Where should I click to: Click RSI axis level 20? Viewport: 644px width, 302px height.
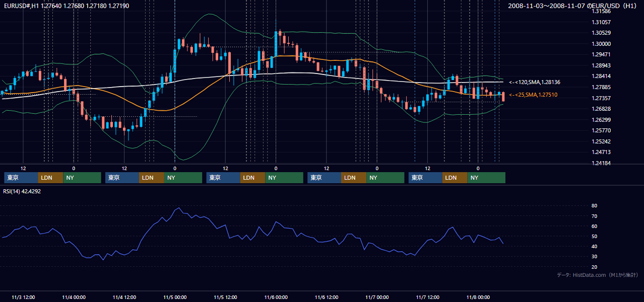595,267
